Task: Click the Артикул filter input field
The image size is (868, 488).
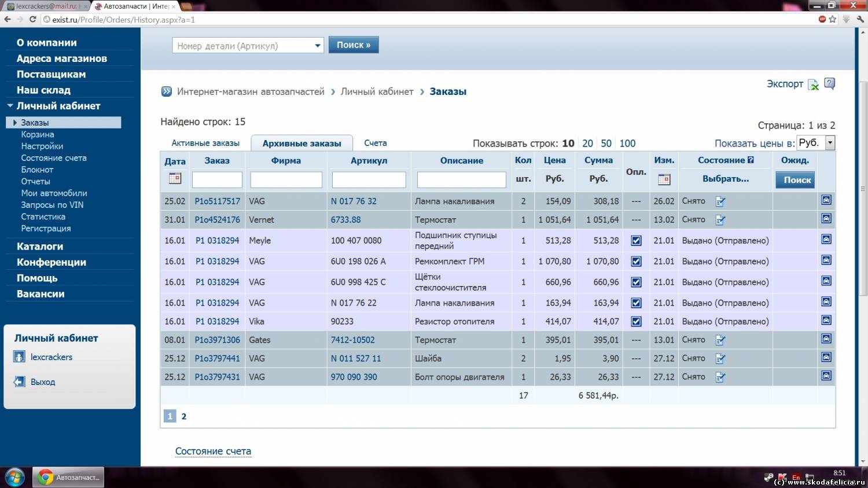Action: point(369,179)
